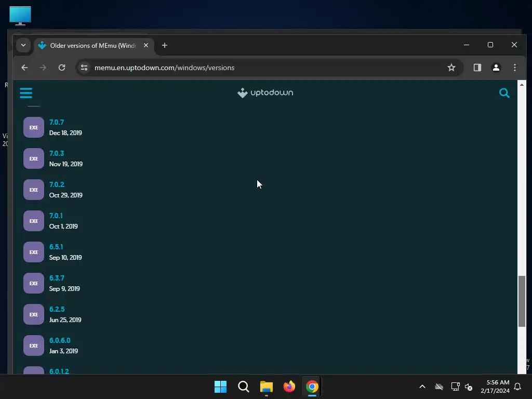The height and width of the screenshot is (399, 532).
Task: Click the Oct 29, 2019 date text
Action: coord(66,195)
